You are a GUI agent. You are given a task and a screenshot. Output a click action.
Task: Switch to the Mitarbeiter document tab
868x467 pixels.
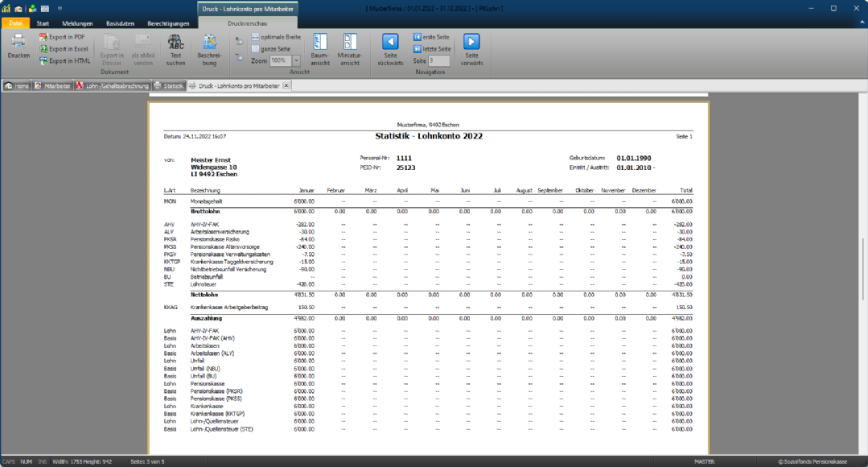(52, 85)
